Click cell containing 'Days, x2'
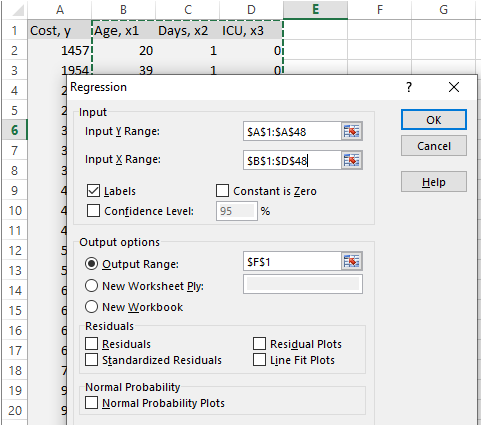Image resolution: width=482 pixels, height=426 pixels. (188, 30)
